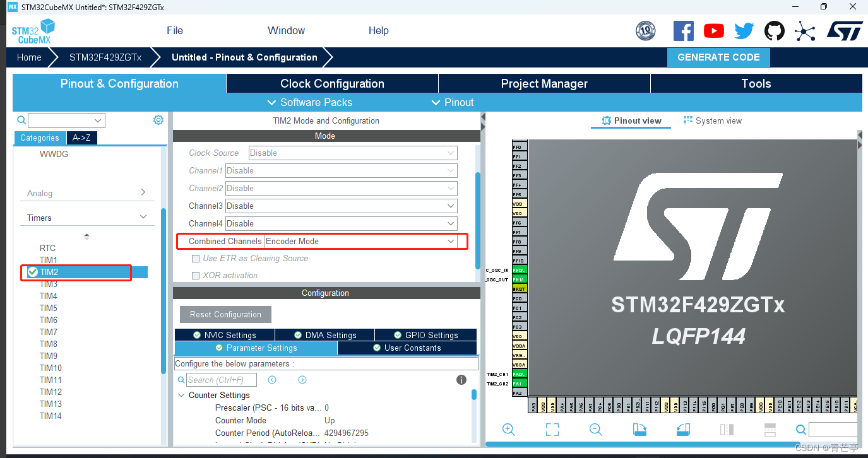Open the File menu
Viewport: 868px width, 458px height.
(x=175, y=30)
